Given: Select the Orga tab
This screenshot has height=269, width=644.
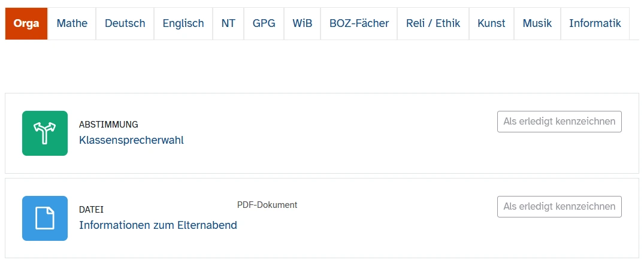Looking at the screenshot, I should click(x=26, y=24).
